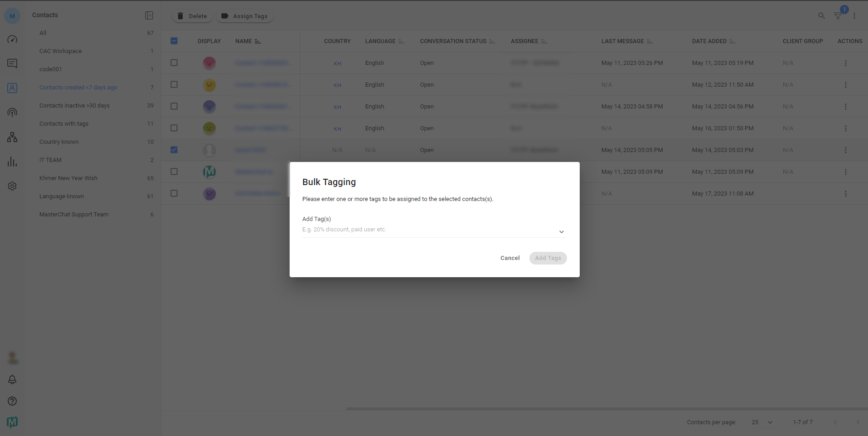Open the settings gear icon in sidebar
The image size is (868, 436).
click(x=12, y=186)
